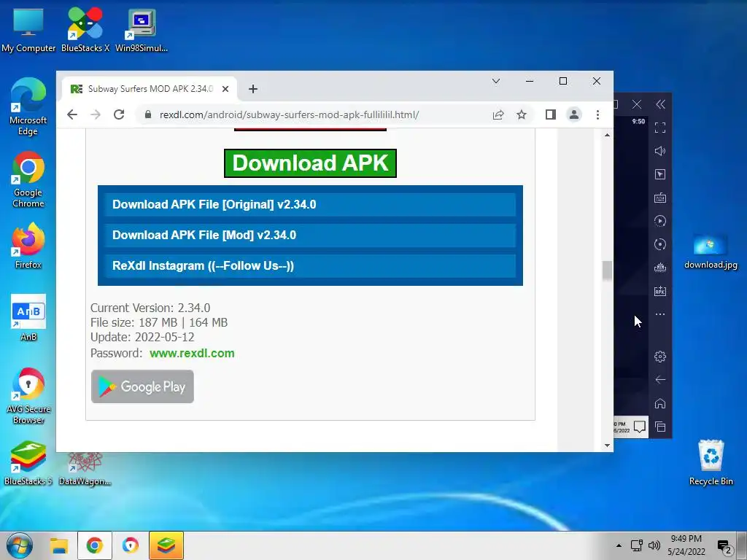The width and height of the screenshot is (747, 560).
Task: Close the Subway Surfers tab
Action: click(225, 89)
